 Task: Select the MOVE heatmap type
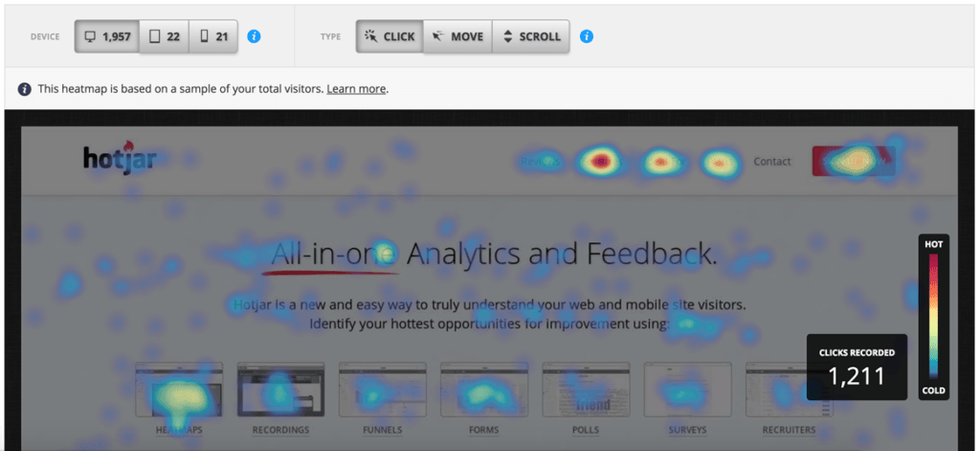point(457,36)
